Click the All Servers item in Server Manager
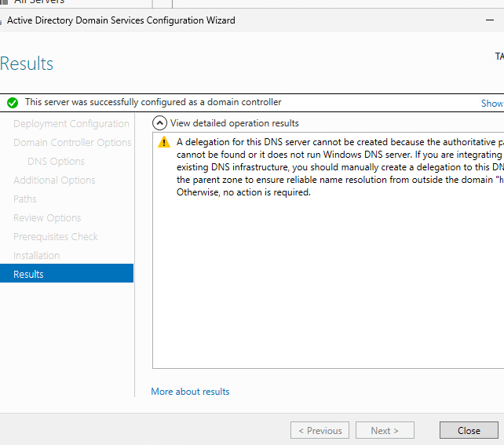Image resolution: width=504 pixels, height=445 pixels. [x=39, y=2]
